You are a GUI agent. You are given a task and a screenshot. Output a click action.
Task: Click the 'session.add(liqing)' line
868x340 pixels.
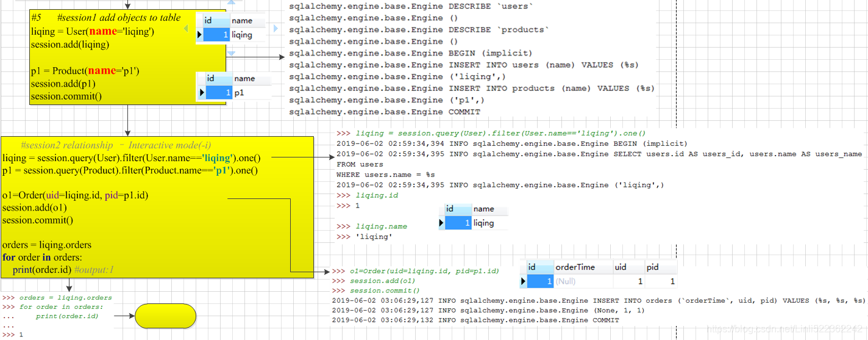tap(70, 45)
